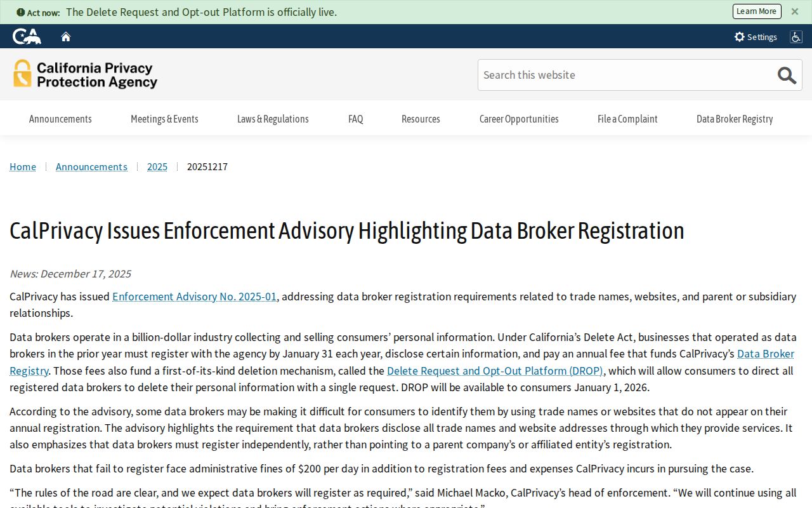The height and width of the screenshot is (508, 812).
Task: Open accessibility page via wheelchair icon
Action: (x=796, y=37)
